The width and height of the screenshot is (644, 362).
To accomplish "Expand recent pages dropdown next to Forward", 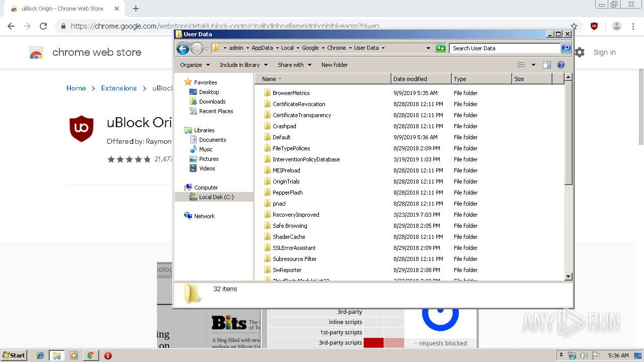I will [206, 49].
